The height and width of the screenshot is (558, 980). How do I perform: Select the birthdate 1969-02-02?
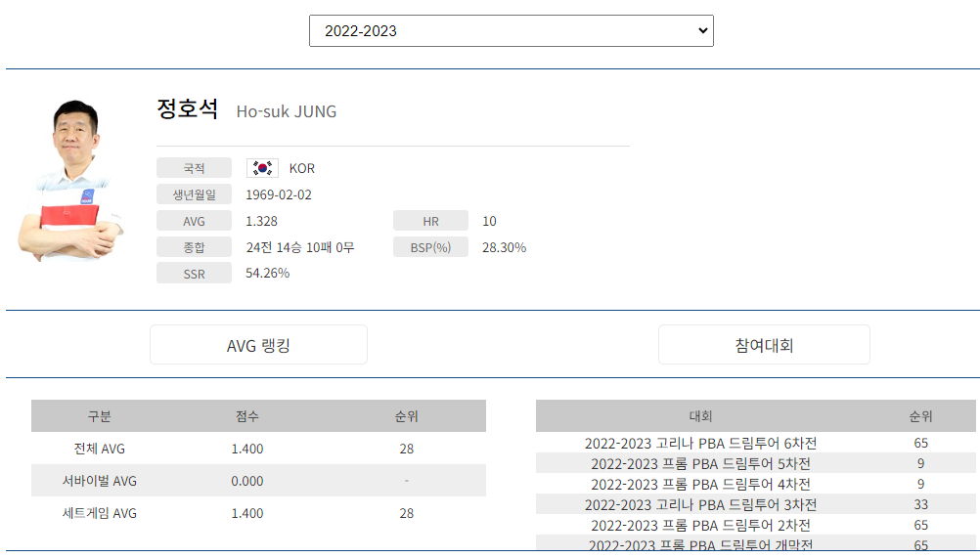(x=279, y=194)
